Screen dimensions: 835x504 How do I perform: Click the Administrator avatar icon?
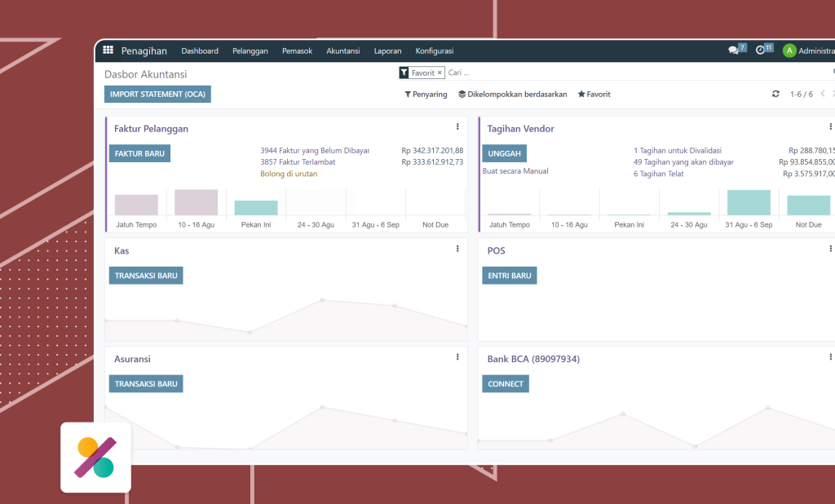[789, 51]
